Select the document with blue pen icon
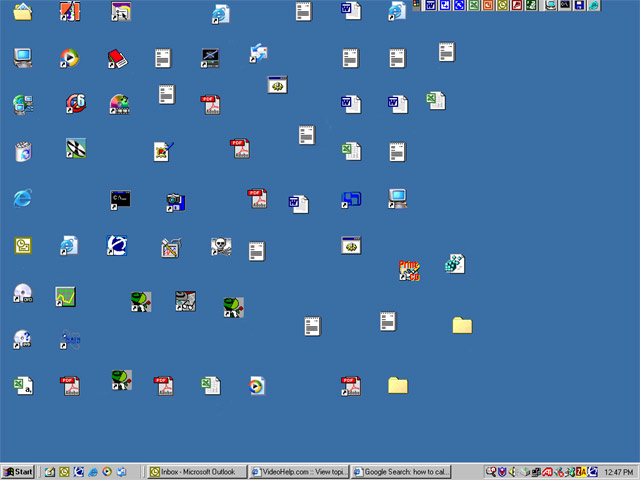The width and height of the screenshot is (640, 480). tap(164, 151)
